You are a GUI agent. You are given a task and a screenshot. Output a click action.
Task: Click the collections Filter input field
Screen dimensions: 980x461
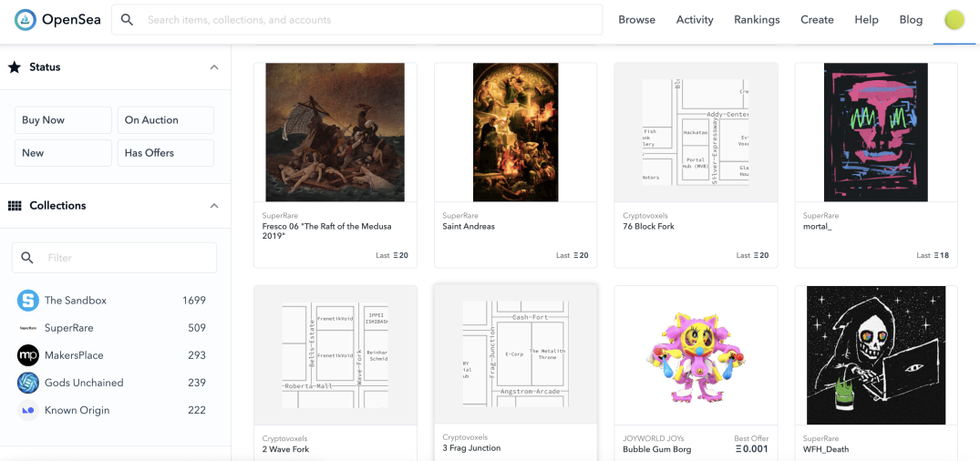[x=114, y=258]
